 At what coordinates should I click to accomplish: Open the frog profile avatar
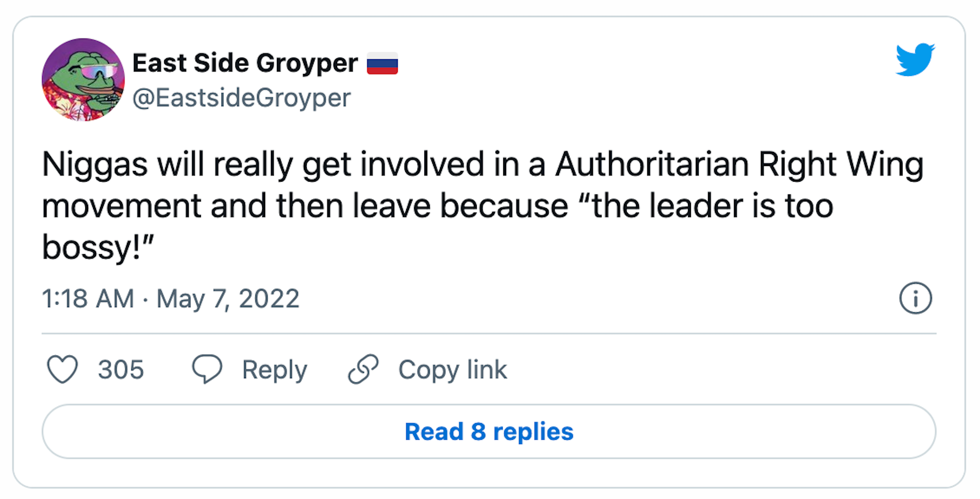[x=83, y=80]
